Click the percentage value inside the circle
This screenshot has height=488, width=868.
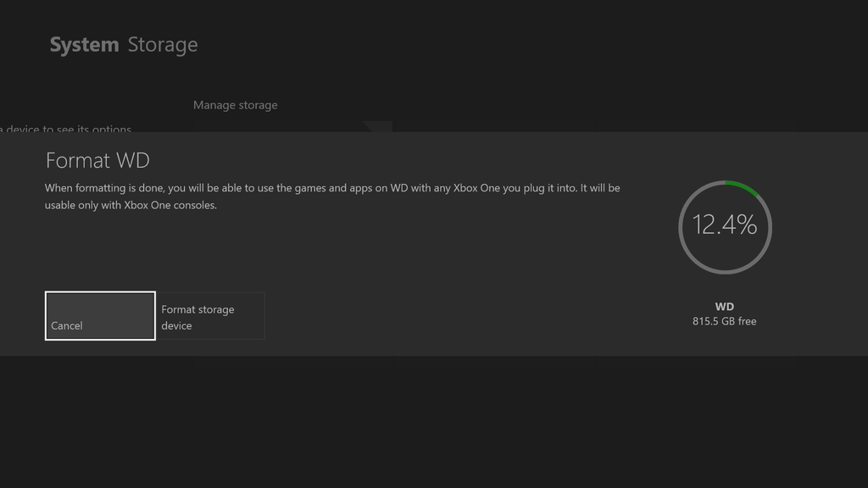[725, 226]
